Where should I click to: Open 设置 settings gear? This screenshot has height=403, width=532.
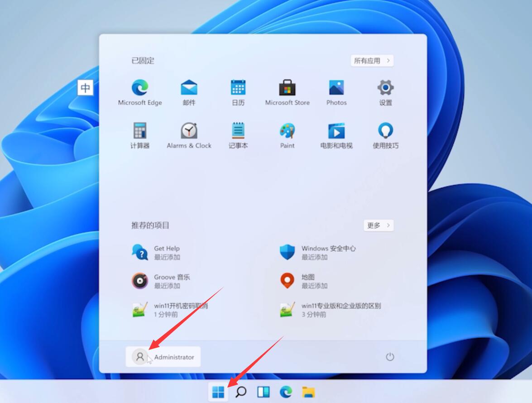click(385, 93)
